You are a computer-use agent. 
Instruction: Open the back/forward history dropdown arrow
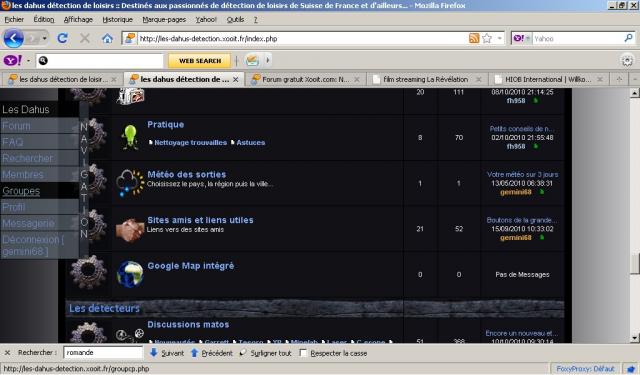pos(44,38)
